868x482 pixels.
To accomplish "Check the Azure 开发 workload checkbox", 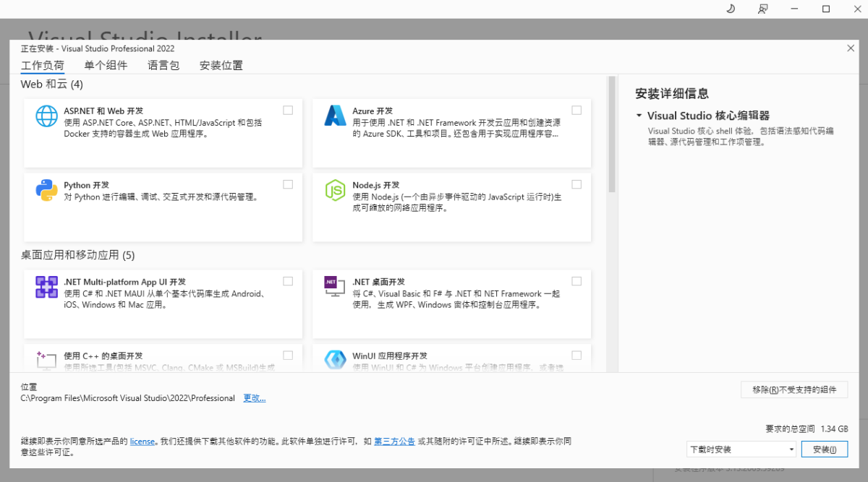I will [576, 111].
